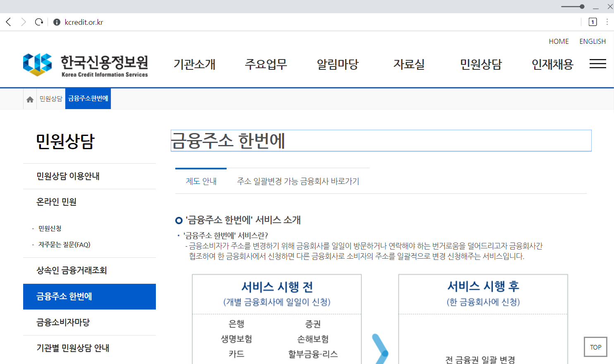
Task: Click (한 금융회사에 신청) subtitle
Action: [x=483, y=302]
